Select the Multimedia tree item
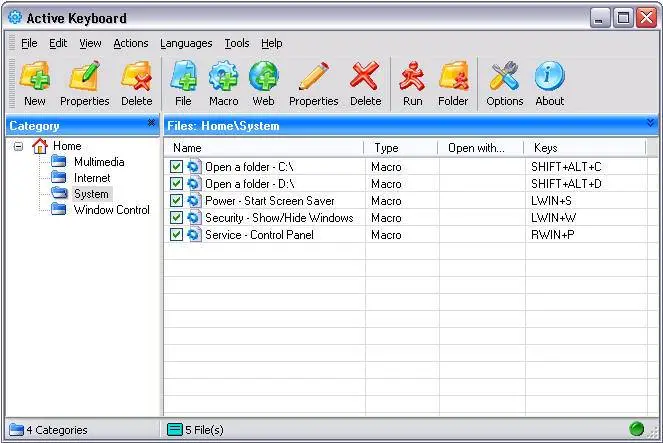Viewport: 663px width, 443px height. [99, 161]
